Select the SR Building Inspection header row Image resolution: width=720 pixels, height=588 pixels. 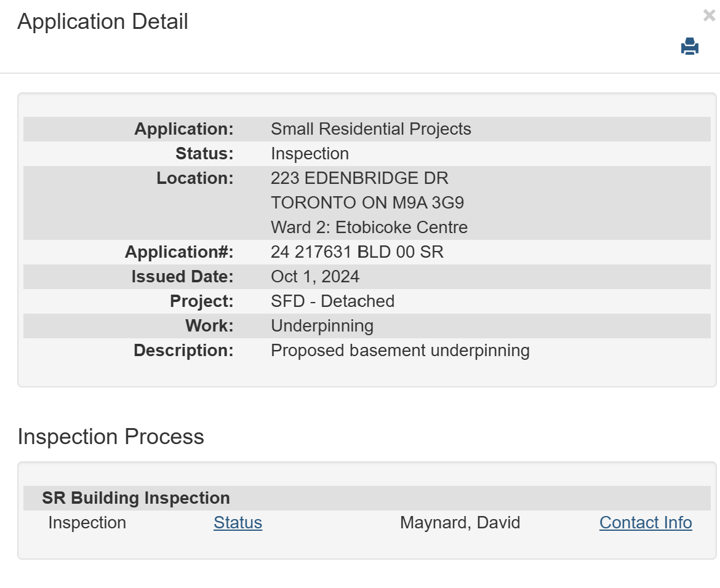pos(136,498)
